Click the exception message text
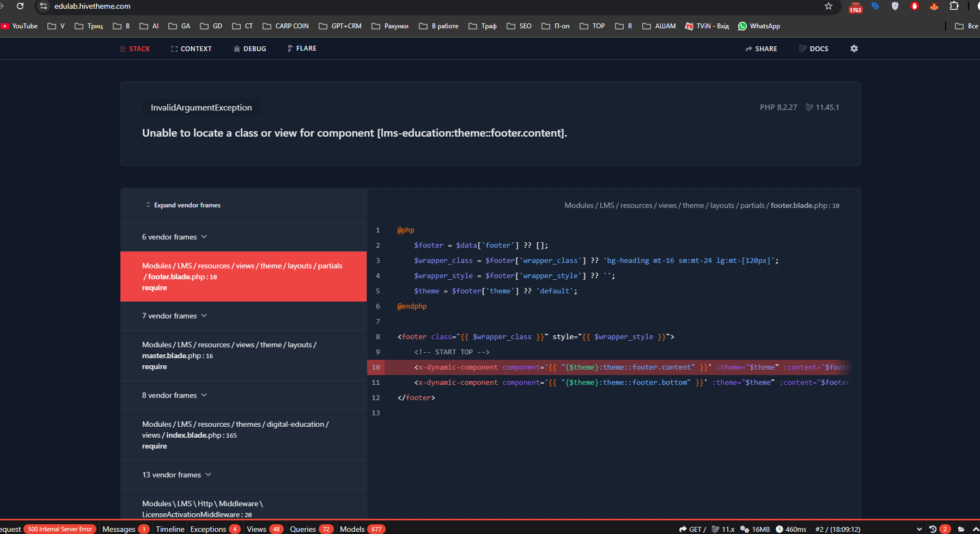 [355, 133]
